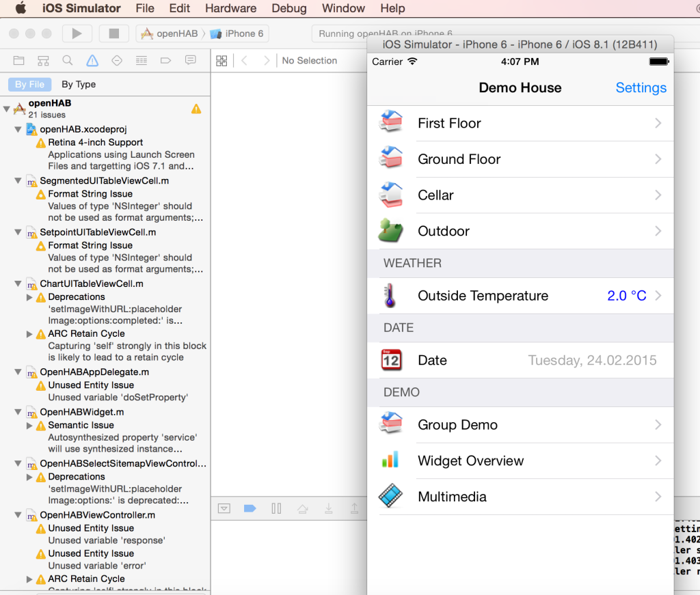Select the openHAB scheme in toolbar
This screenshot has width=700, height=595.
(170, 33)
